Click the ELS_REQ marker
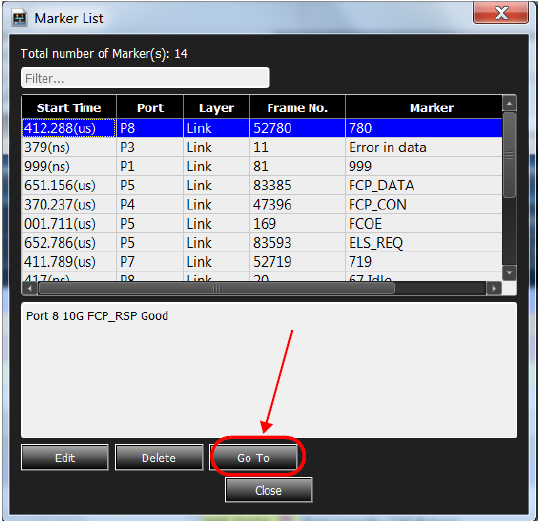The width and height of the screenshot is (539, 521). (x=424, y=243)
